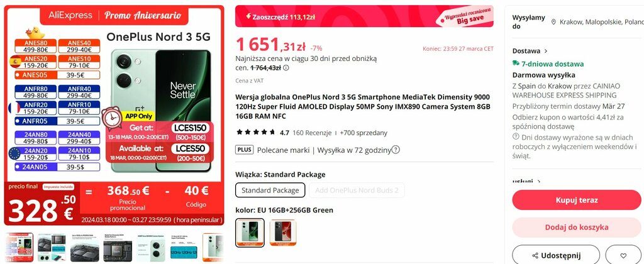644x264 pixels.
Task: Share product using Udostępnij button
Action: click(556, 255)
